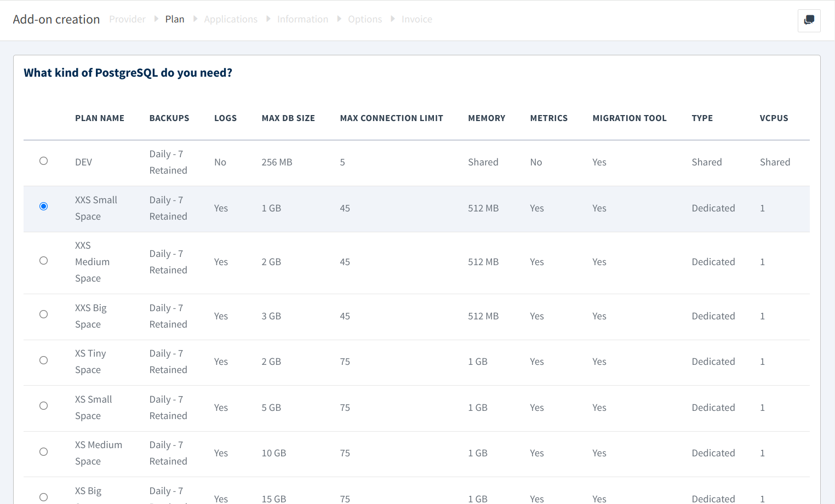Open the chat support icon button
Viewport: 835px width, 504px height.
point(809,20)
